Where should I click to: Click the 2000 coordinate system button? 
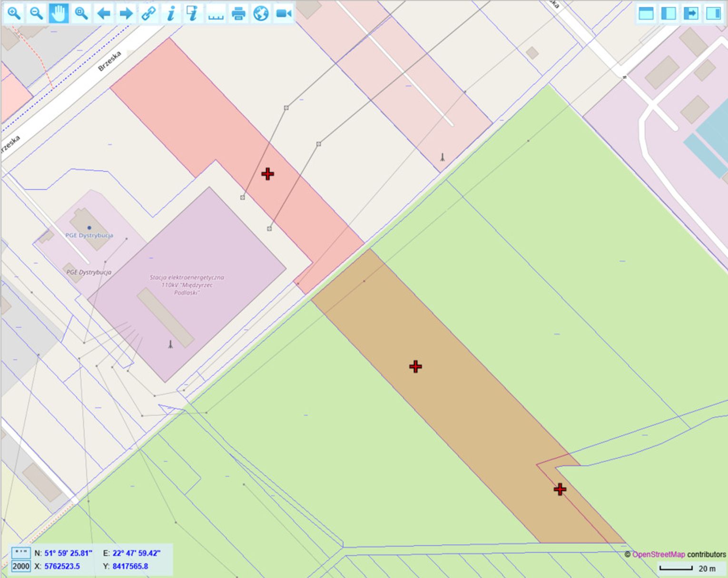point(21,566)
